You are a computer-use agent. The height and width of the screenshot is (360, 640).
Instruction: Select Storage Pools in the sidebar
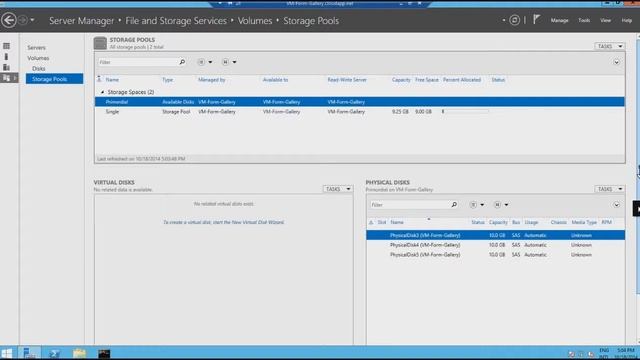pos(54,79)
